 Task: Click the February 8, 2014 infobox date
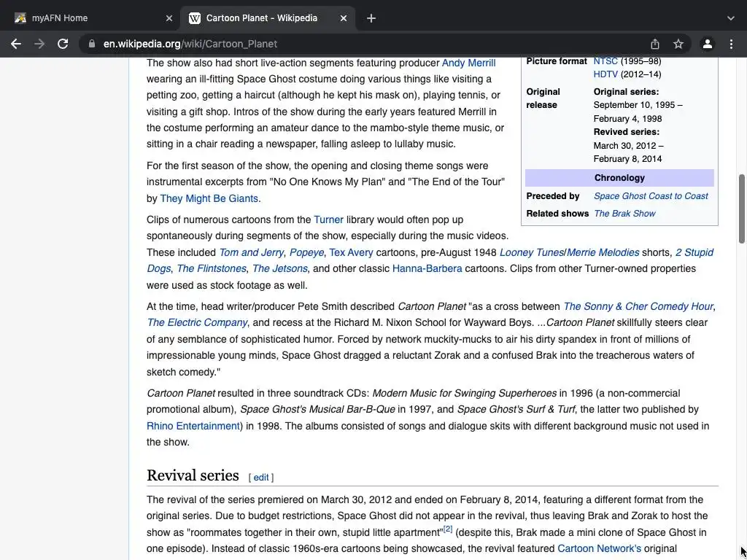point(627,159)
